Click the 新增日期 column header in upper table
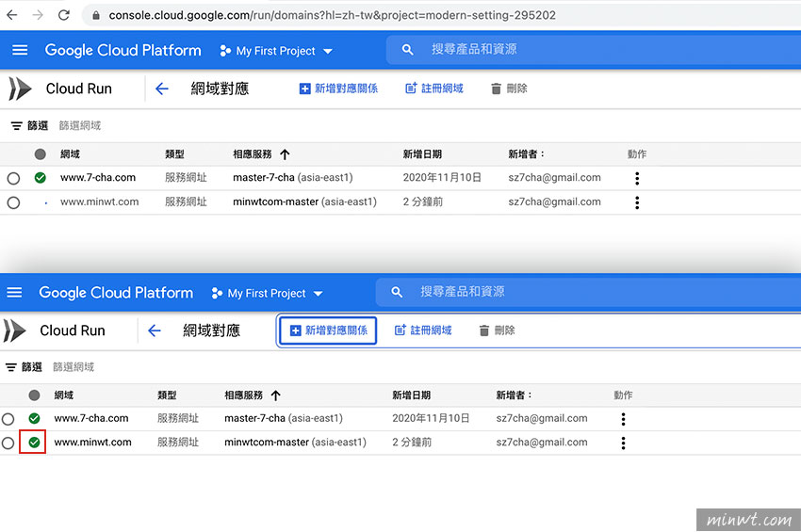 pyautogui.click(x=422, y=154)
